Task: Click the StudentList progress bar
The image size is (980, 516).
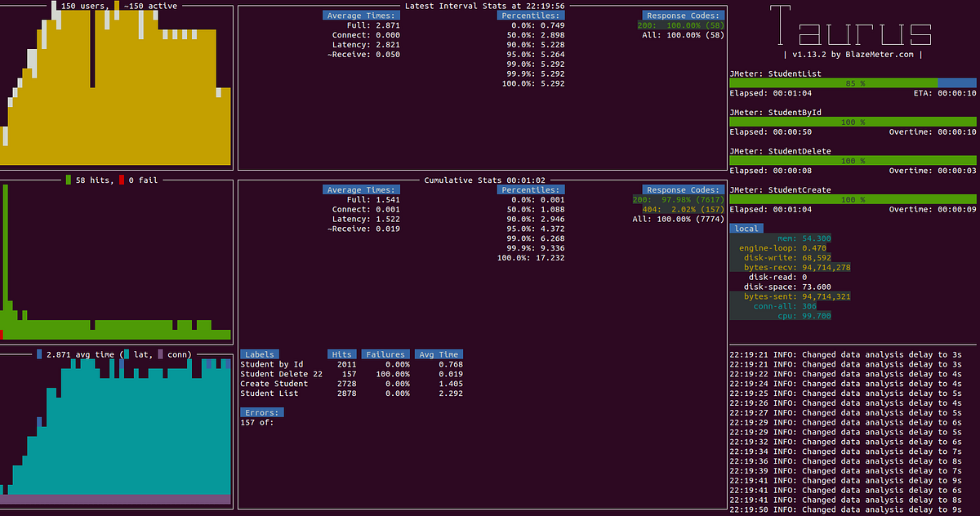Action: pyautogui.click(x=852, y=82)
